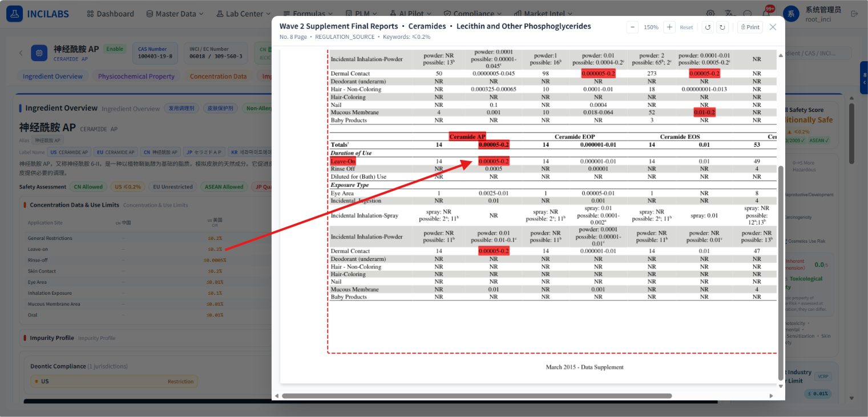This screenshot has width=868, height=417.
Task: Switch to Concentration Data tab
Action: pyautogui.click(x=218, y=77)
